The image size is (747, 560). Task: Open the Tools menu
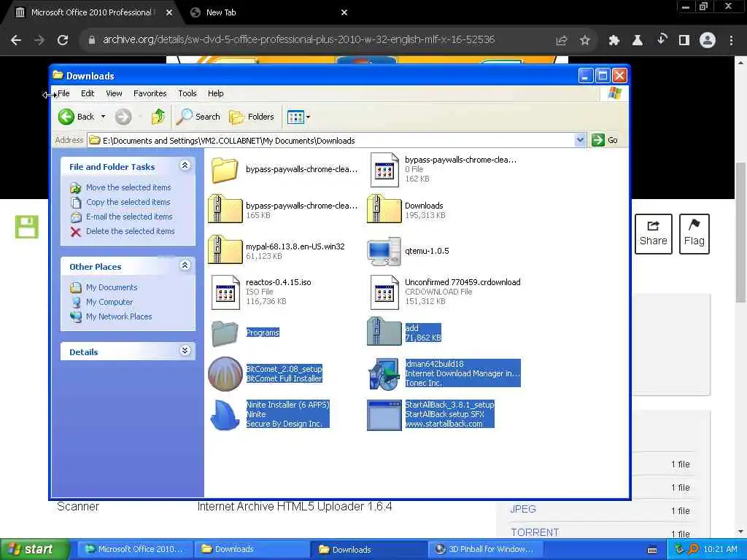pos(187,93)
